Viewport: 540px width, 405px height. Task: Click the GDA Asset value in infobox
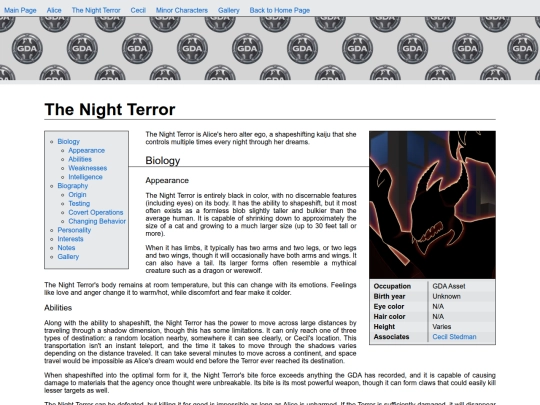(x=449, y=286)
